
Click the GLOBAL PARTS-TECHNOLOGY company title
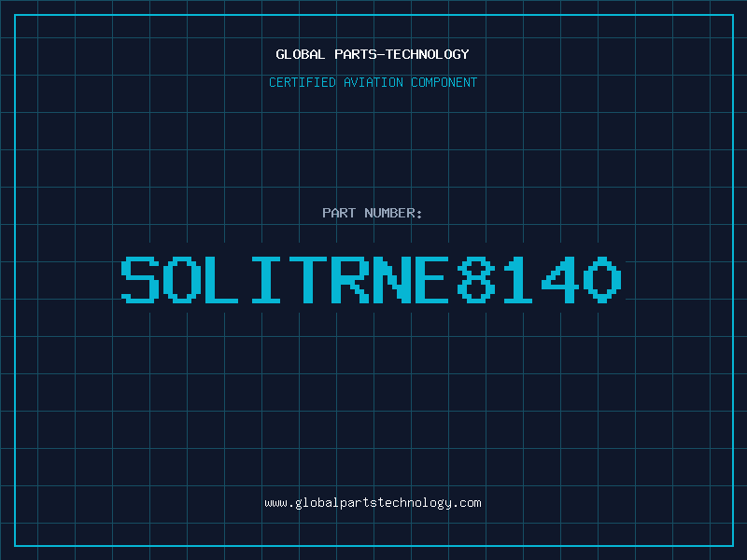[x=373, y=54]
